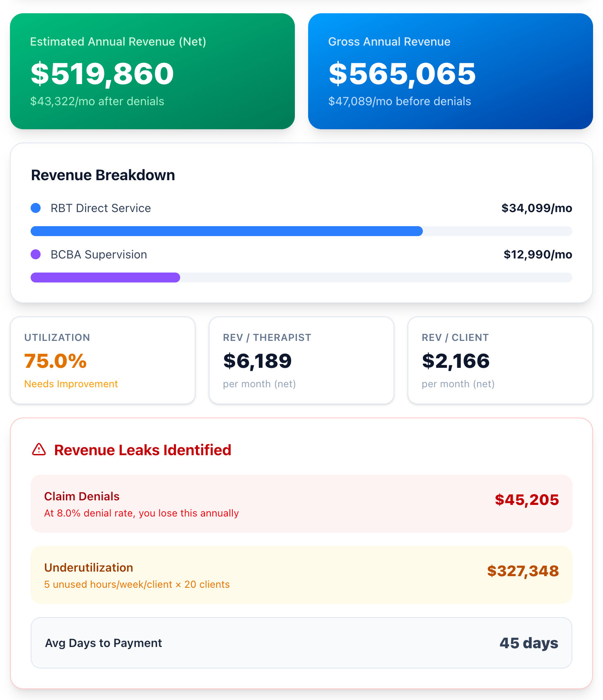
Task: Click "per month (net)" under Rev / Therapist
Action: (x=260, y=384)
